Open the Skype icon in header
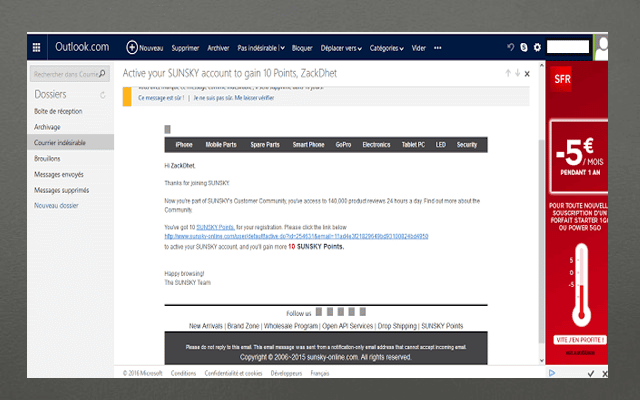Viewport: 640px width, 400px height. (x=524, y=47)
